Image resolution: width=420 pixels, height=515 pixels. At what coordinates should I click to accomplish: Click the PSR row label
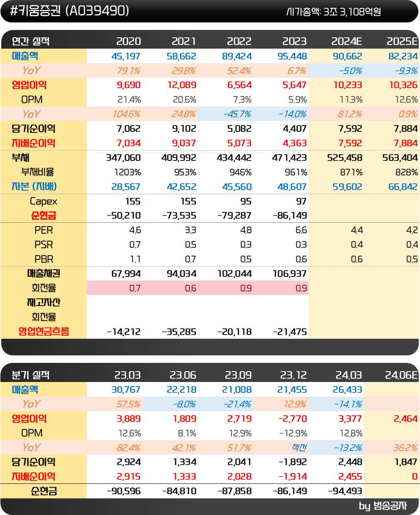pyautogui.click(x=44, y=245)
